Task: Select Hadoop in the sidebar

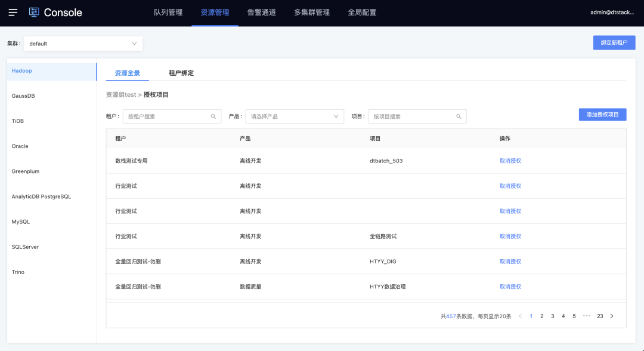Action: click(52, 70)
